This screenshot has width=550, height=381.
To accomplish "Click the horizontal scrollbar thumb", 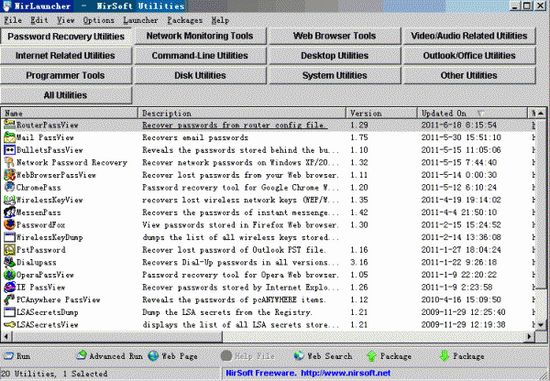I will [x=117, y=337].
